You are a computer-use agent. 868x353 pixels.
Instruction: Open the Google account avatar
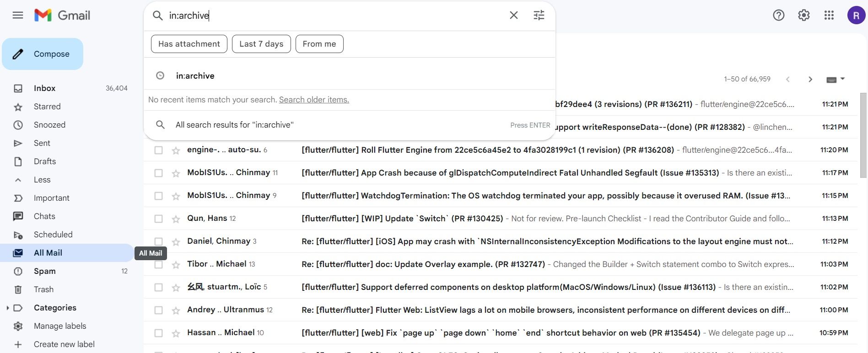click(x=856, y=16)
